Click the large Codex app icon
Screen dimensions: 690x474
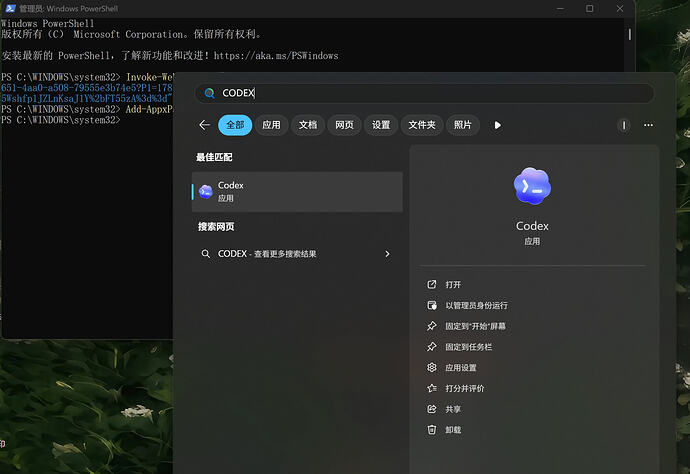532,186
